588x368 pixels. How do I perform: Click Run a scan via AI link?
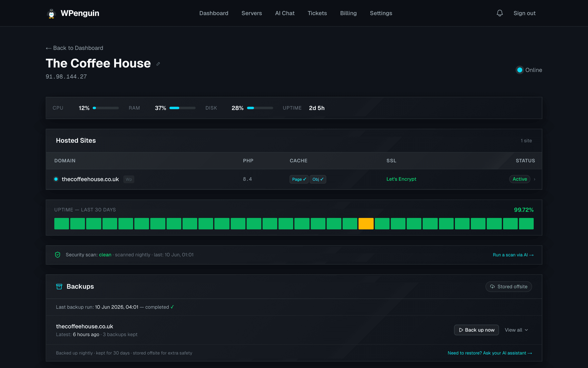[x=513, y=255]
